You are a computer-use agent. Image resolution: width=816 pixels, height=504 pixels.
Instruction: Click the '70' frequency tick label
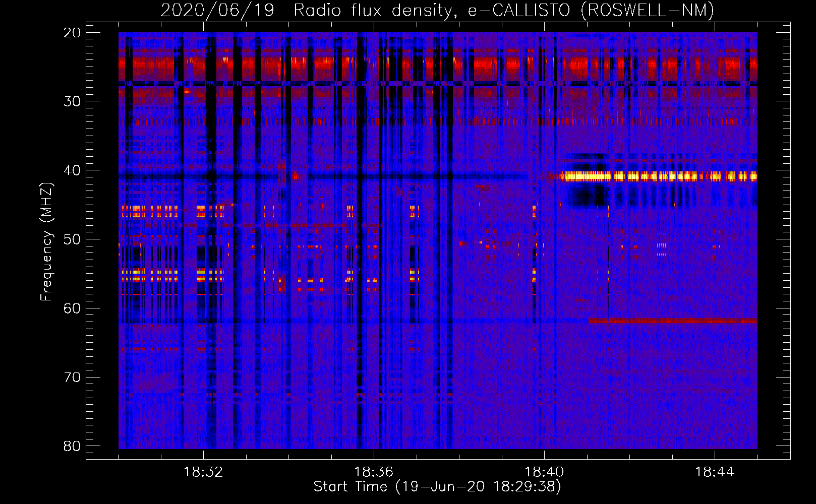click(x=73, y=377)
